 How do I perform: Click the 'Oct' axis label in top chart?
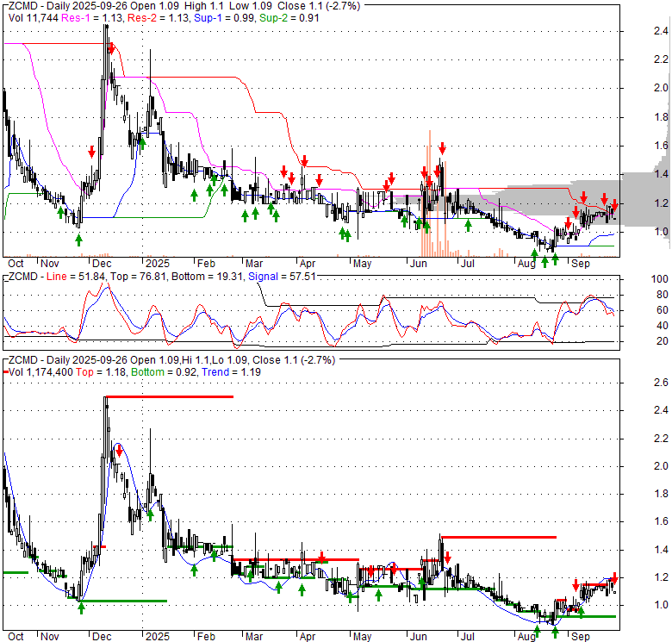[x=16, y=264]
